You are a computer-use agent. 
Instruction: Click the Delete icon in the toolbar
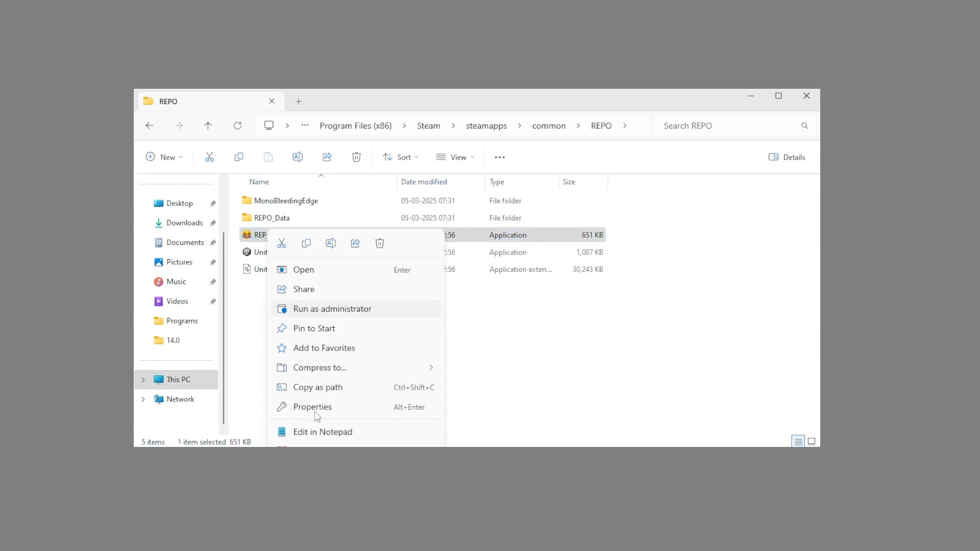coord(356,157)
